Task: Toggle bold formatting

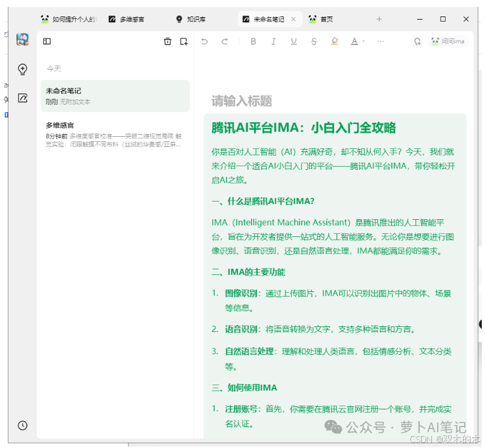Action: coord(253,41)
